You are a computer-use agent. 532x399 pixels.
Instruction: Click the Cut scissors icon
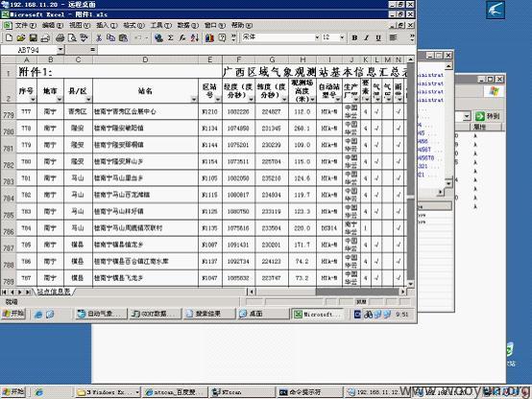pyautogui.click(x=99, y=38)
